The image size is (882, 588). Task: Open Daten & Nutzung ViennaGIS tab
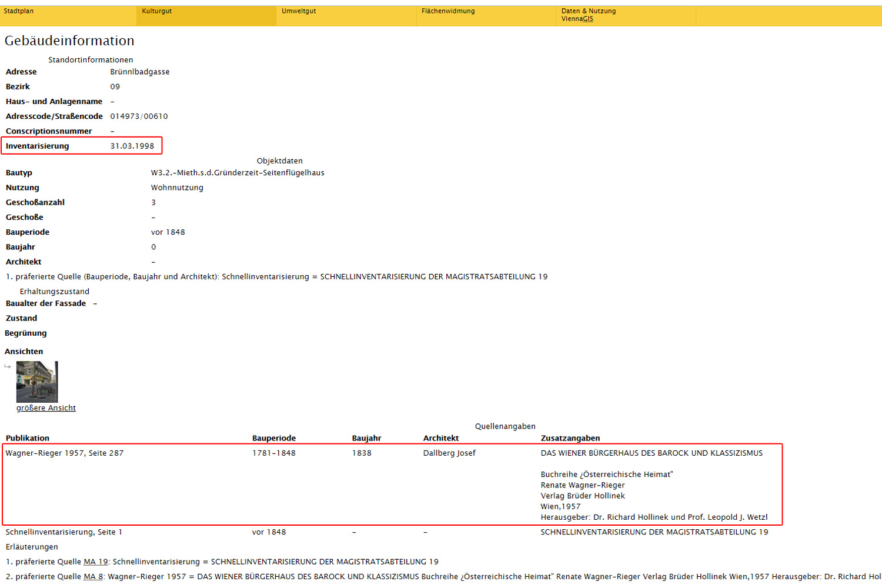point(626,16)
